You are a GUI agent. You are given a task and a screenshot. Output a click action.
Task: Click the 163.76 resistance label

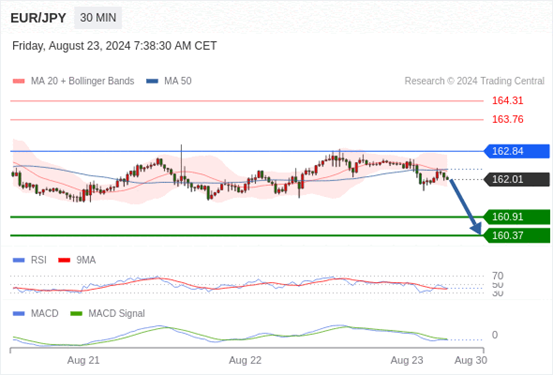pos(508,119)
